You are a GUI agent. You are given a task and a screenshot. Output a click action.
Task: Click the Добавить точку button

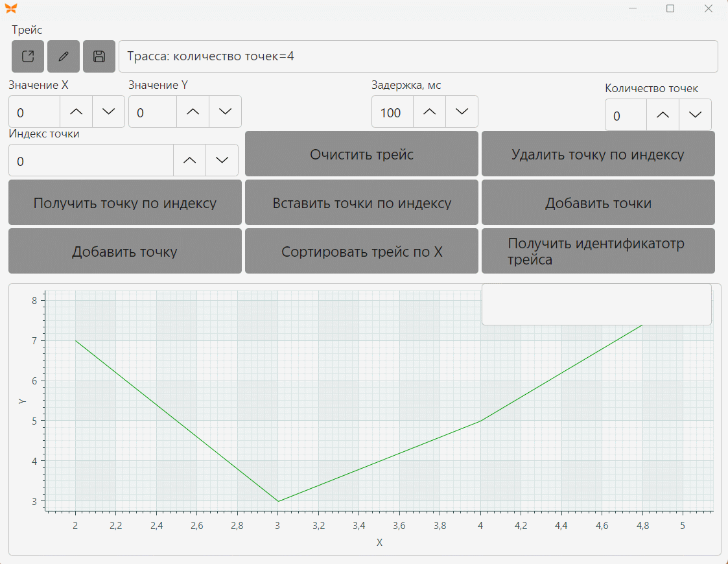[125, 251]
